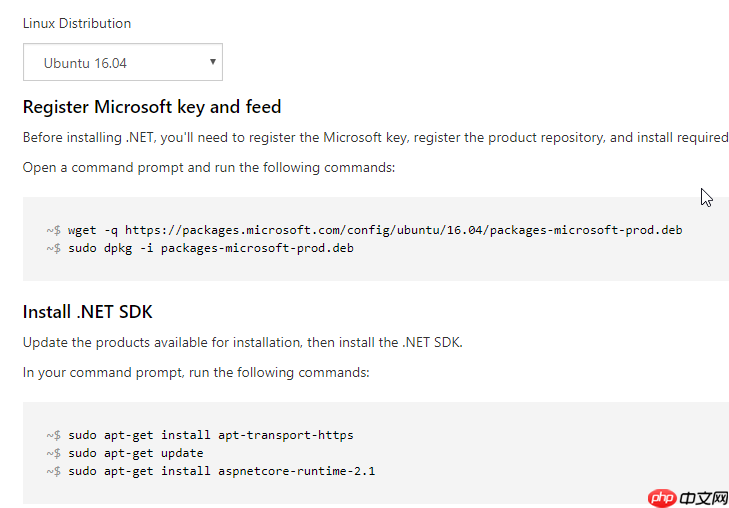
Task: Click the 'Before installing .NET' paragraph
Action: coord(376,138)
